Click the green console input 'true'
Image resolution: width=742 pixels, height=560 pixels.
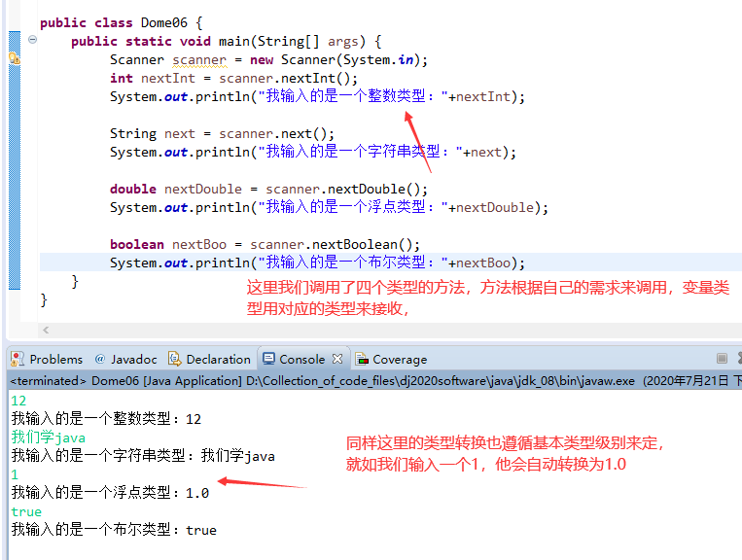pyautogui.click(x=26, y=511)
